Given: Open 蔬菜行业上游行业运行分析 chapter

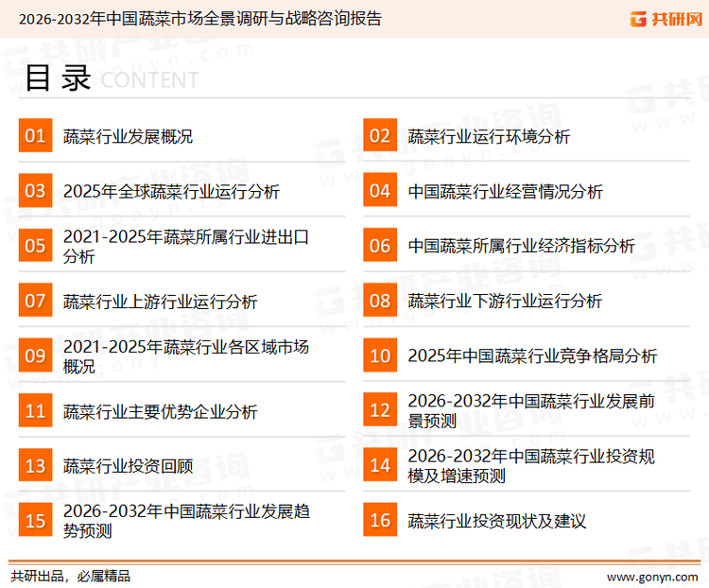Looking at the screenshot, I should 160,301.
